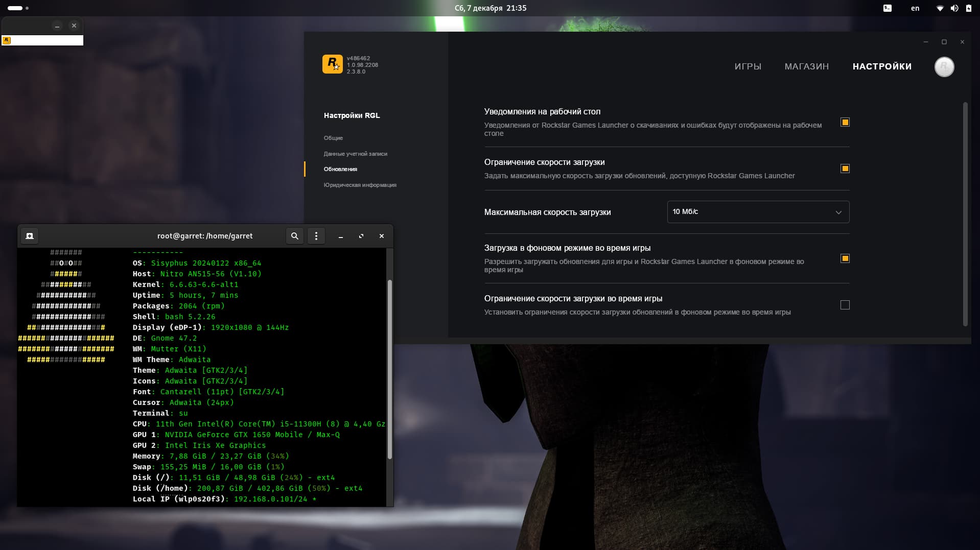The width and height of the screenshot is (980, 550).
Task: Select the НАСТРОЙКИ tab
Action: (882, 66)
